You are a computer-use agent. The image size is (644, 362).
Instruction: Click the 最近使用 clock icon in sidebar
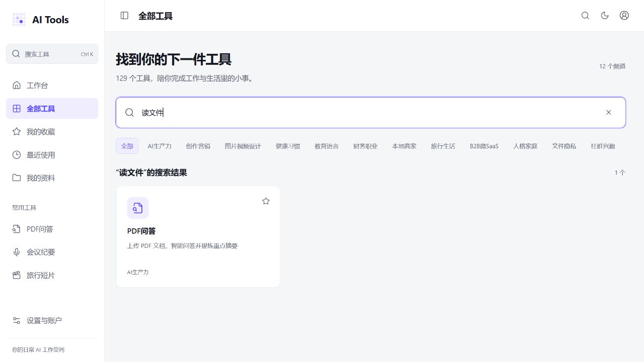(x=17, y=155)
